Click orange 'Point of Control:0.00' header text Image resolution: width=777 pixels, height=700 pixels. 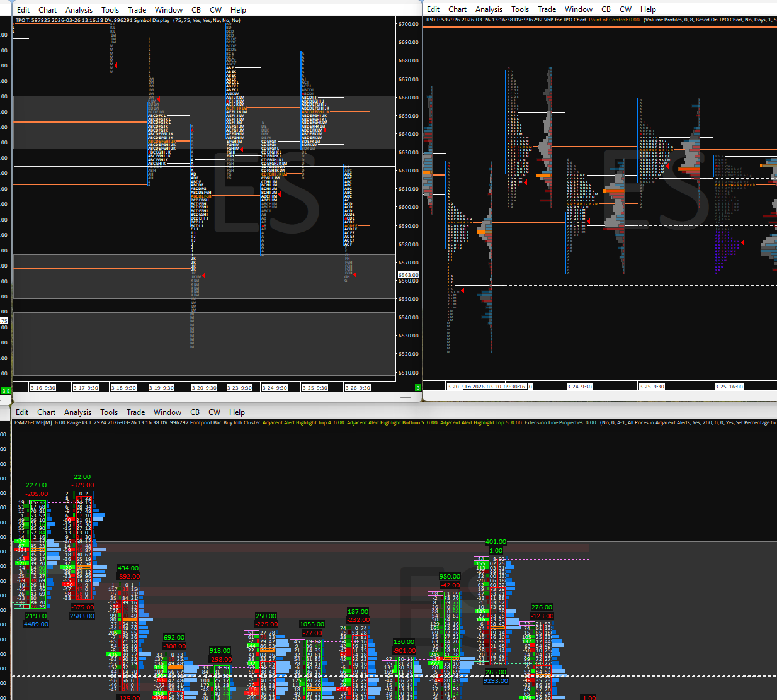[614, 20]
